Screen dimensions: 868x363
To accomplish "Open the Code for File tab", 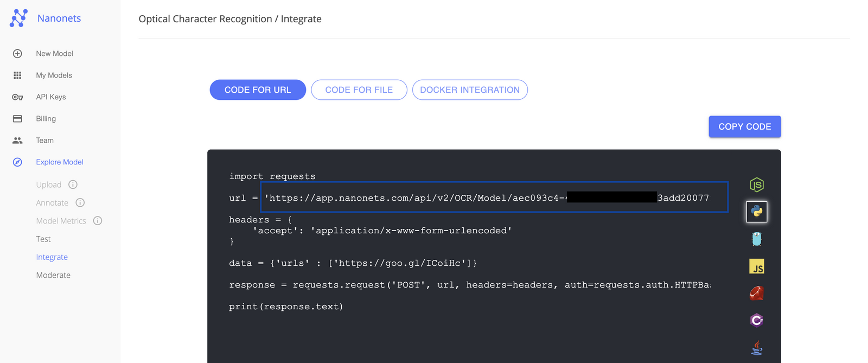I will coord(359,90).
